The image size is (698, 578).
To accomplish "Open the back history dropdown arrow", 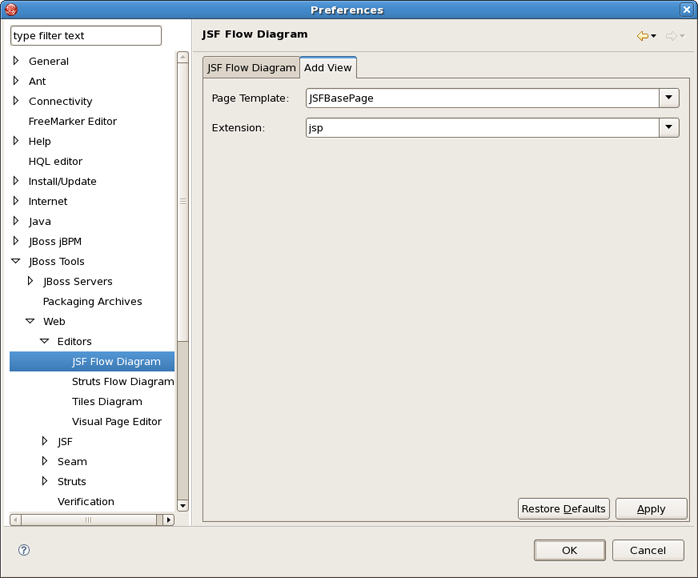I will (654, 37).
